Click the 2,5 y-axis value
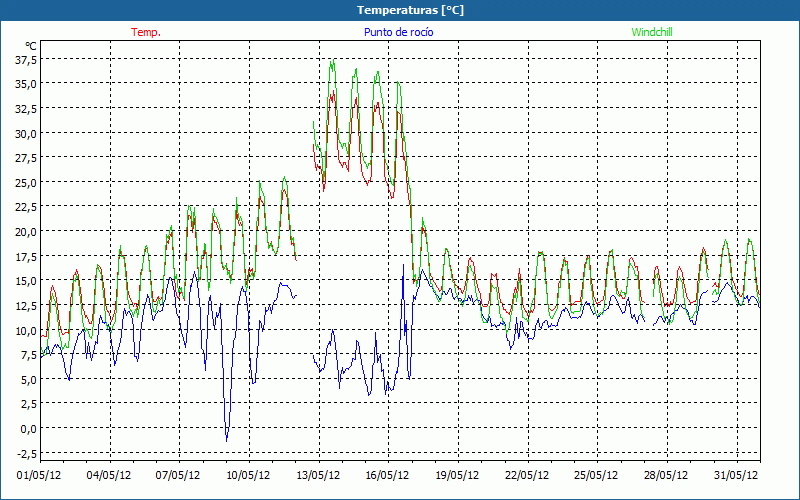Screen dimensions: 800x500 pos(30,404)
